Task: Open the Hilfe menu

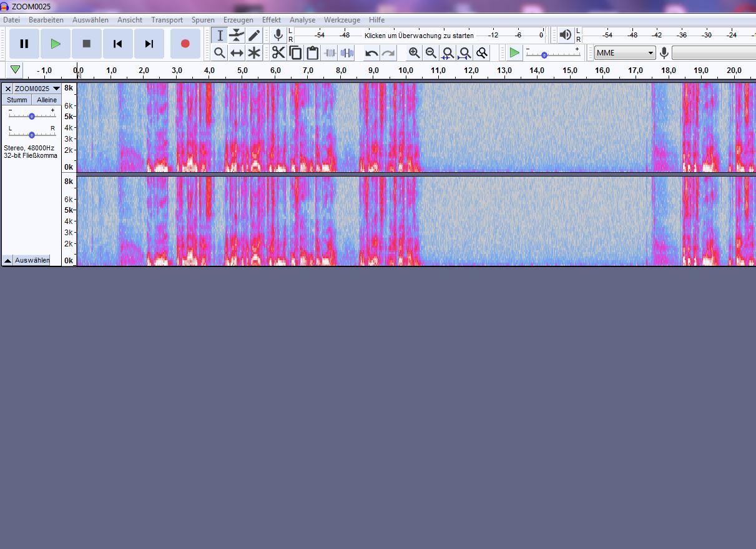Action: coord(376,20)
